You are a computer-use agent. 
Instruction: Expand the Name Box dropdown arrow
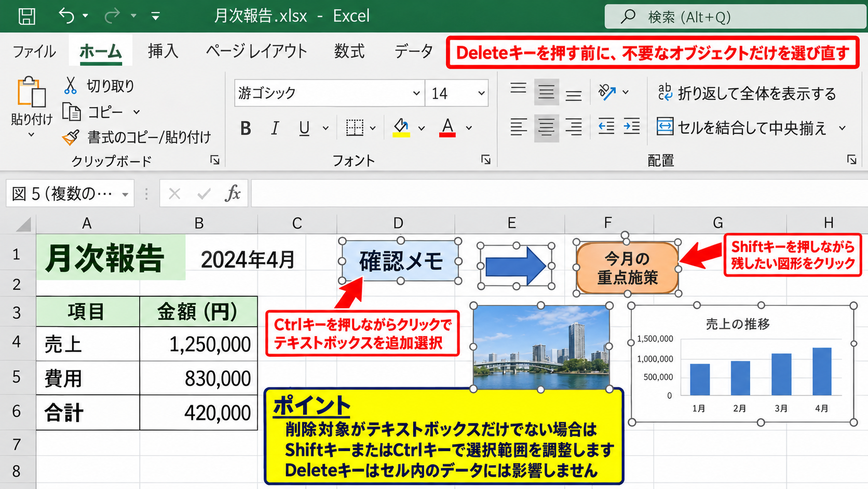point(125,194)
